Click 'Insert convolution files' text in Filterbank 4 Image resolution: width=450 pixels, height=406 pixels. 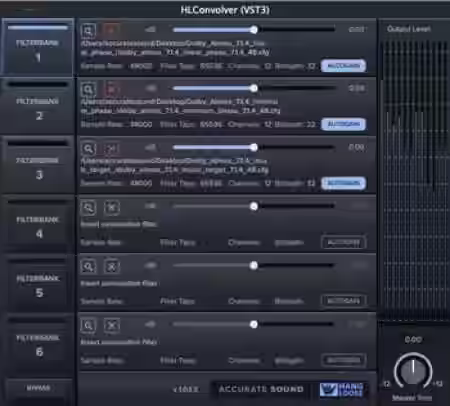tap(119, 224)
